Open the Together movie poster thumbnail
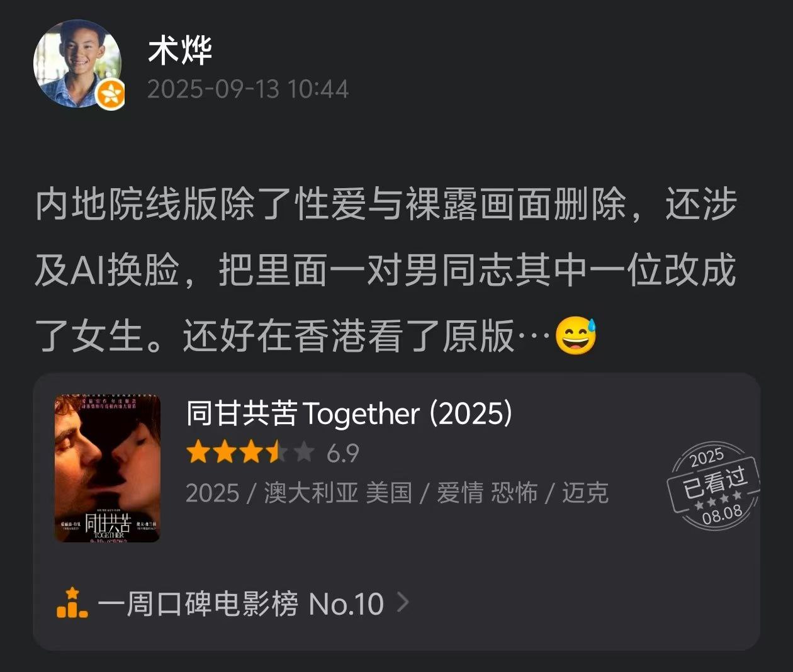793x672 pixels. 108,468
